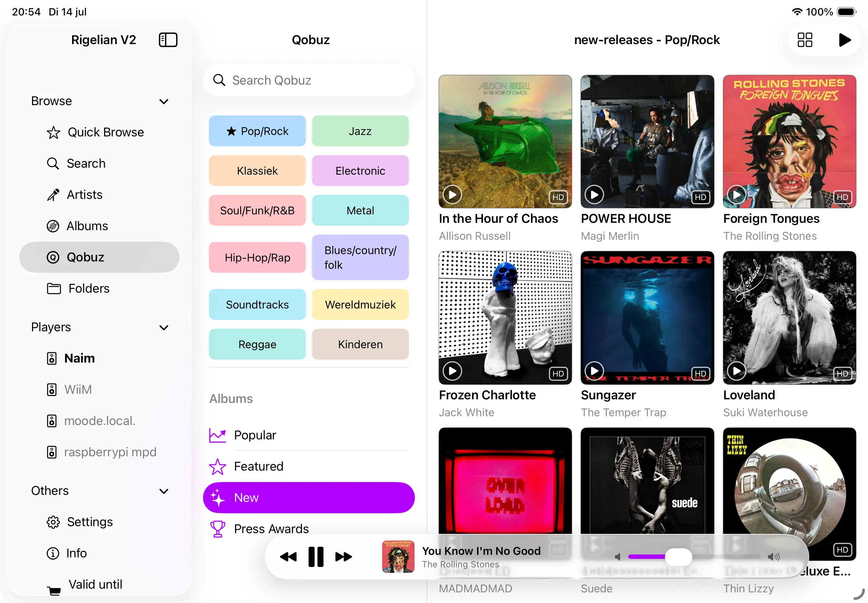The height and width of the screenshot is (603, 868).
Task: Open Featured albums list
Action: tap(309, 467)
